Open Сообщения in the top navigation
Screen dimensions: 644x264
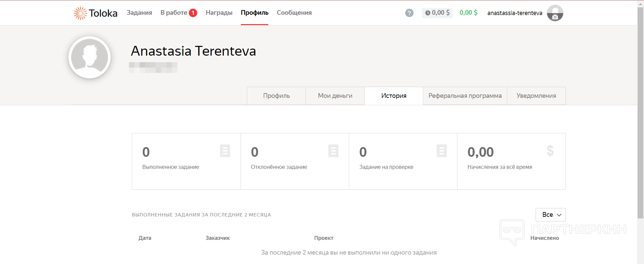tap(294, 13)
